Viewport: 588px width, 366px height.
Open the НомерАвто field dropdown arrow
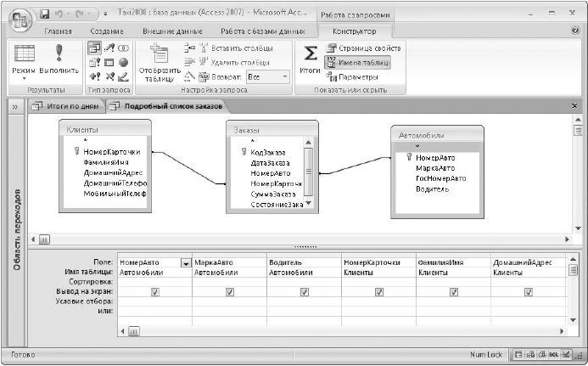click(x=185, y=263)
